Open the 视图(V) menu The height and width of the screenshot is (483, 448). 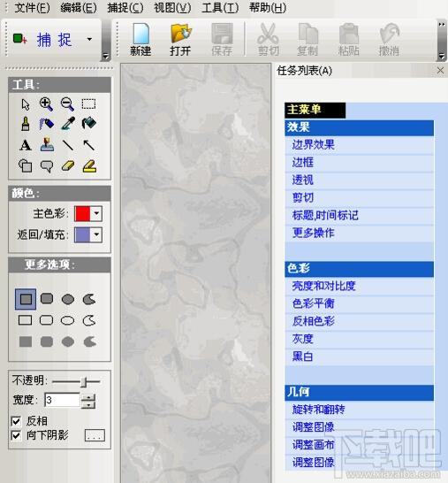coord(172,8)
